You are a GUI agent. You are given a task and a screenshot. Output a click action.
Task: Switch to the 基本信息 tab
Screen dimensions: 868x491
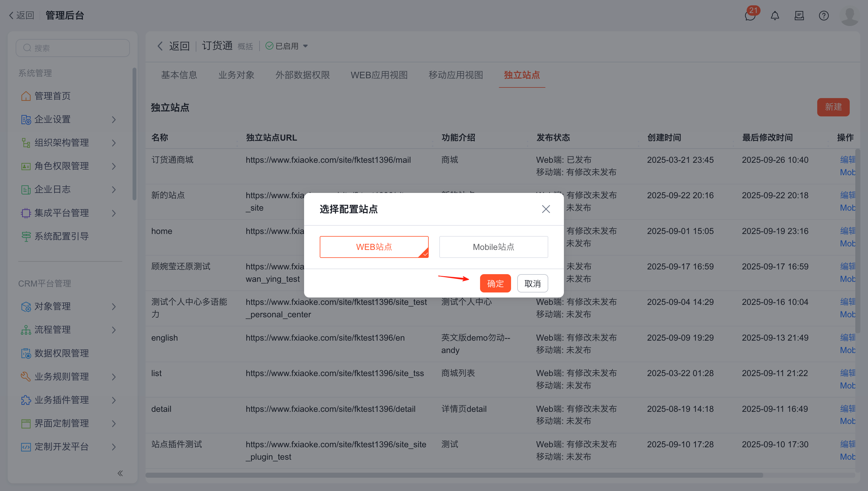[179, 75]
